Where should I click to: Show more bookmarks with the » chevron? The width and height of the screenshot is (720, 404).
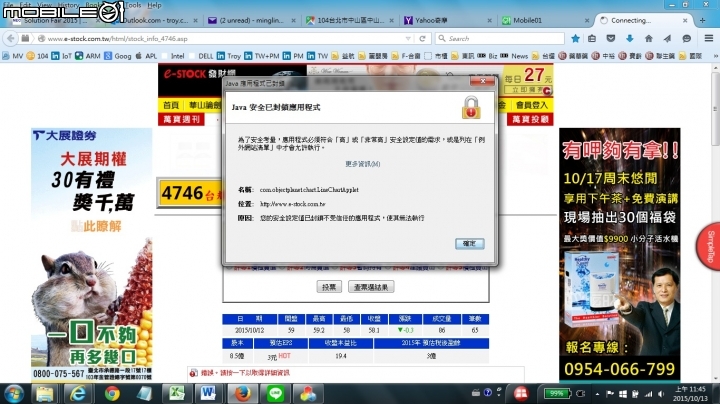coord(715,56)
